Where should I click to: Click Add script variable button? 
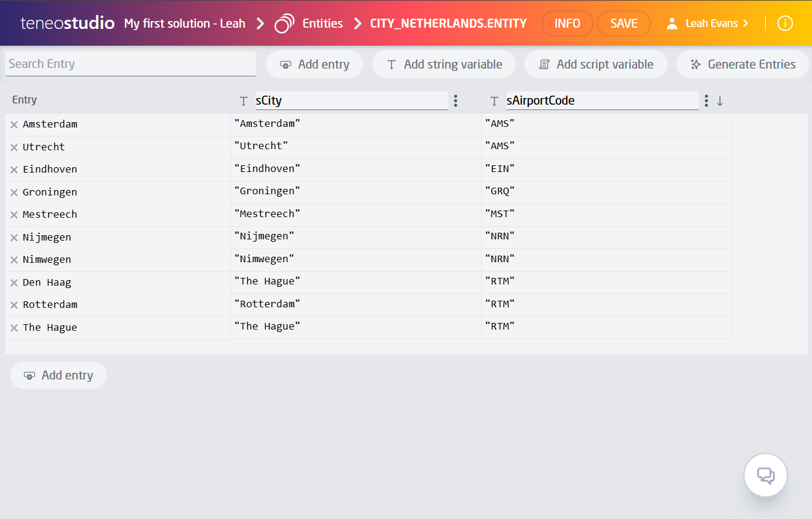click(x=595, y=64)
